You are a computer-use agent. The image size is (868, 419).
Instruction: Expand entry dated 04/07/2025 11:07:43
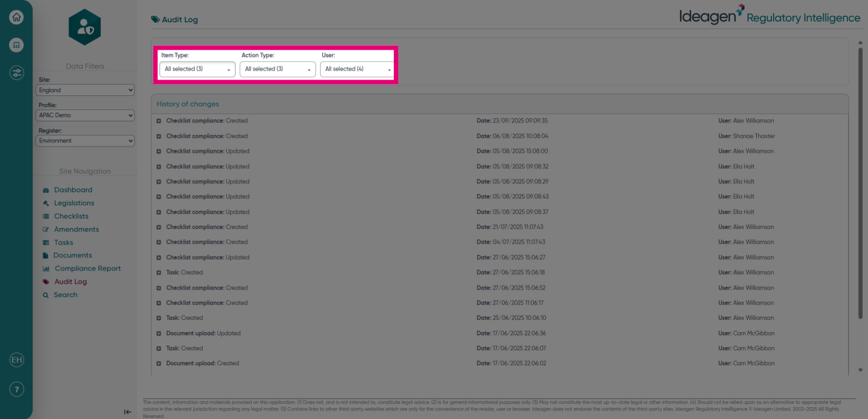click(159, 242)
